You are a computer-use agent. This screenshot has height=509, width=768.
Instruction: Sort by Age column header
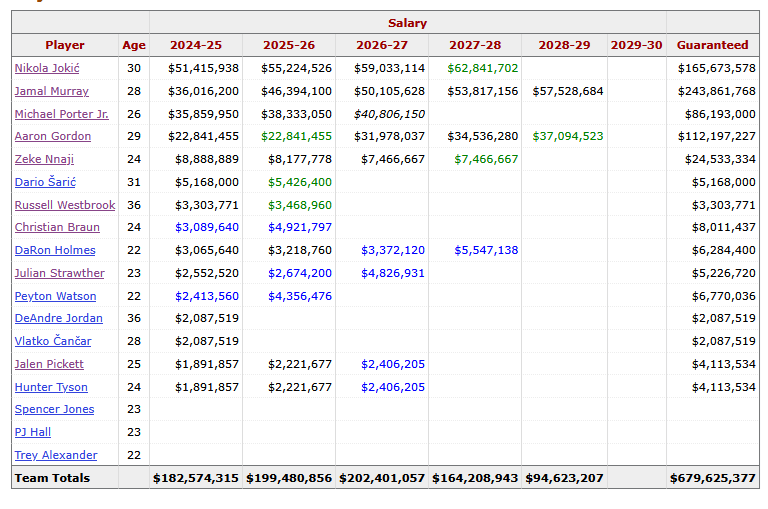134,45
